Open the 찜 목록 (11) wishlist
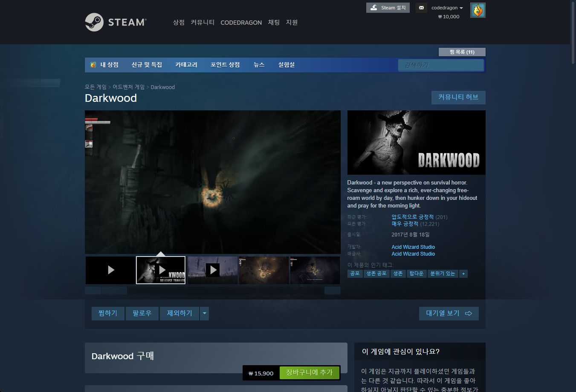 tap(462, 52)
